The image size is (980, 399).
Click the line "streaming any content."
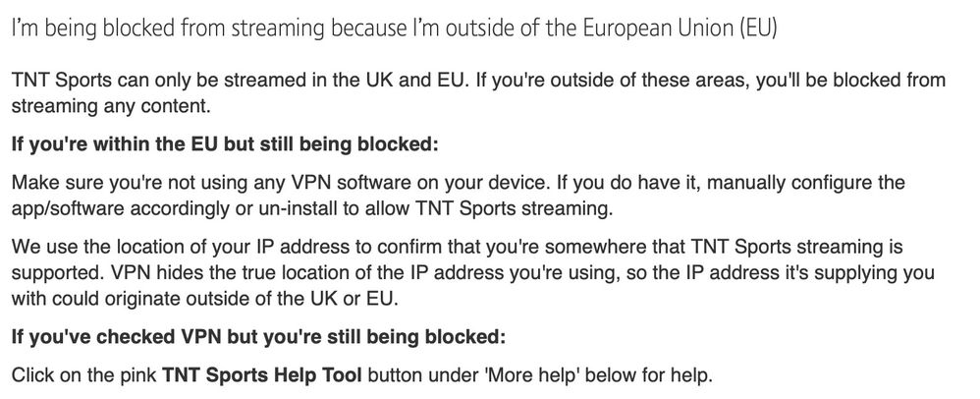[110, 105]
